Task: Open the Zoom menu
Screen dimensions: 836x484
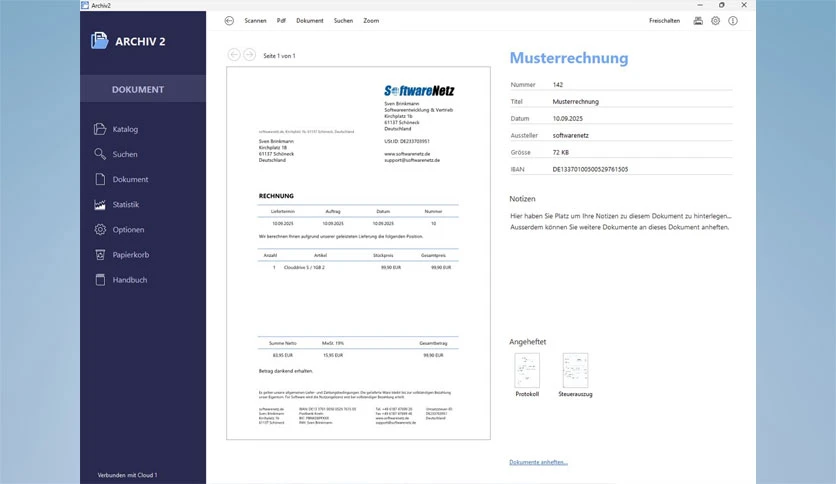Action: [371, 21]
